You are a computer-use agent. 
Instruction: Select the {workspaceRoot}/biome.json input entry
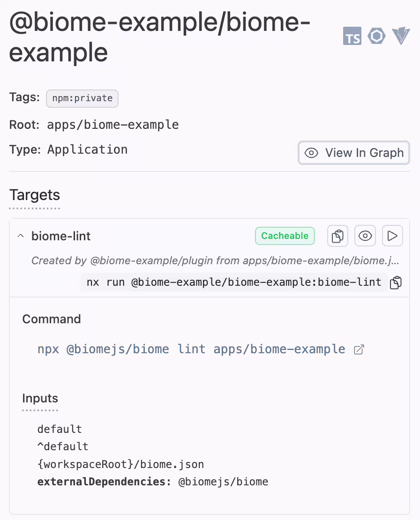tap(120, 465)
